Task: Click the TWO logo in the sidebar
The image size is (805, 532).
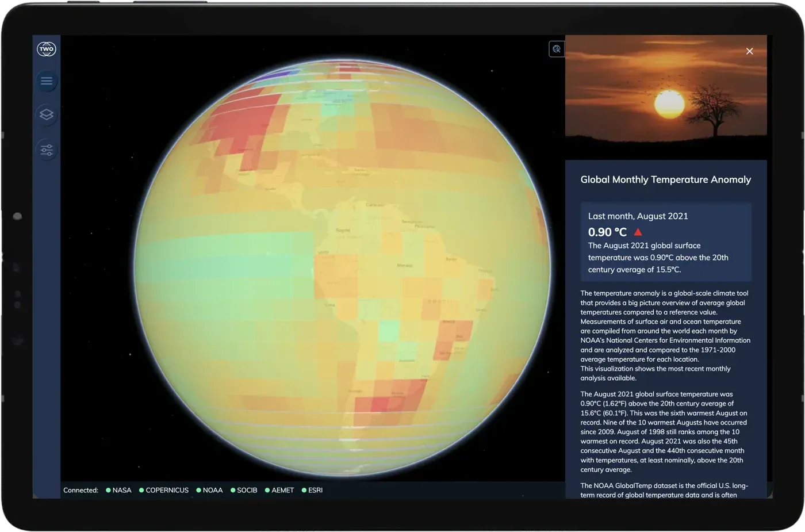Action: pyautogui.click(x=47, y=49)
